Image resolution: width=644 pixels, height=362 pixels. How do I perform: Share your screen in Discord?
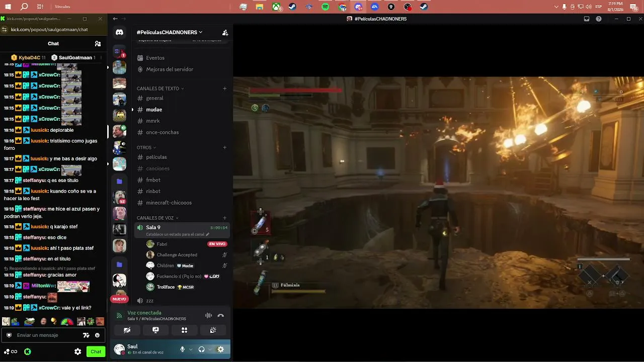[x=155, y=330]
